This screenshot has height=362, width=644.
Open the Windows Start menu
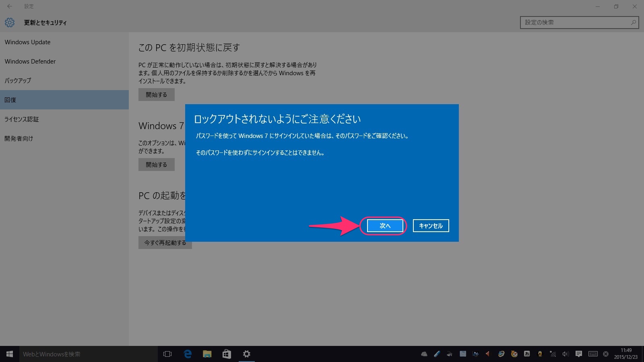pyautogui.click(x=10, y=354)
